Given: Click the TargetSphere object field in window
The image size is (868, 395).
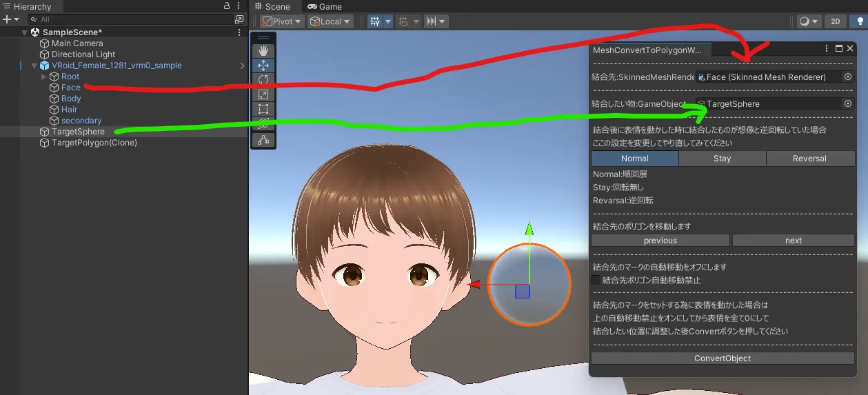Looking at the screenshot, I should pyautogui.click(x=768, y=104).
